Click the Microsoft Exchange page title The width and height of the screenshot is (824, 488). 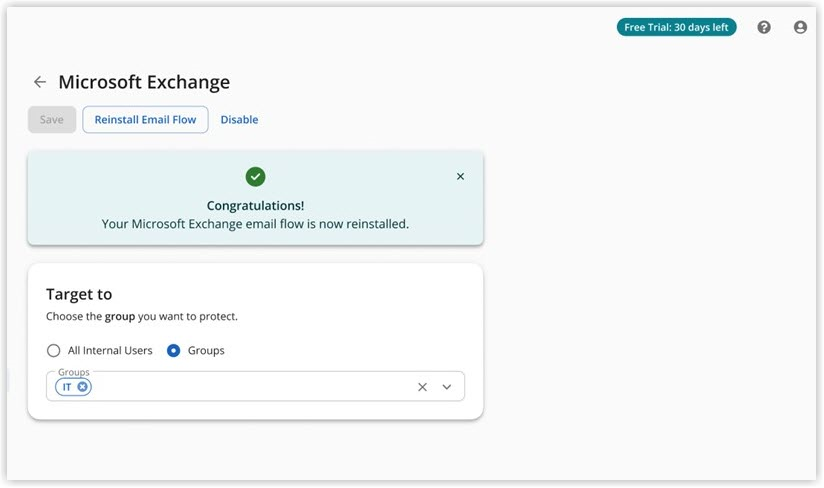[144, 82]
